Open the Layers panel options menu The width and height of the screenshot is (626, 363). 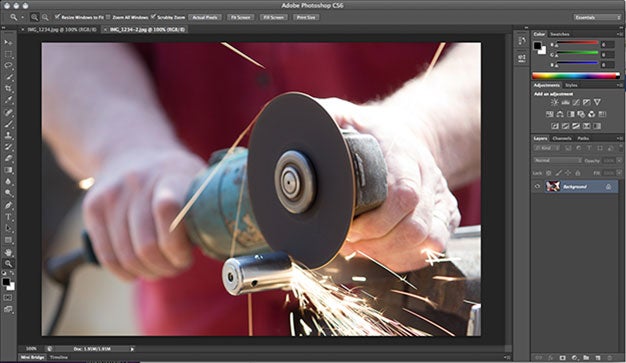coord(619,138)
